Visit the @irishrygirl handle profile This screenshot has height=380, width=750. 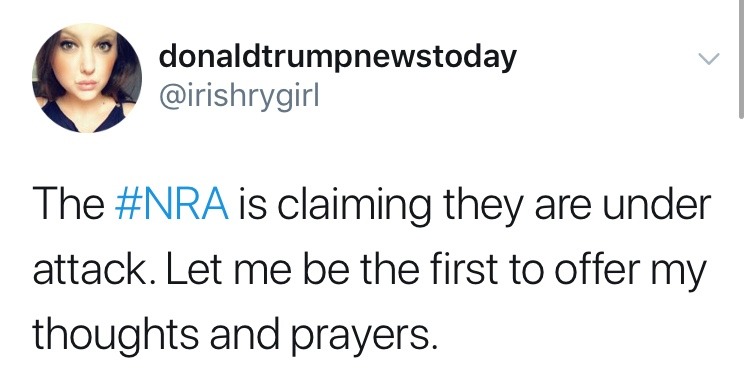click(239, 97)
